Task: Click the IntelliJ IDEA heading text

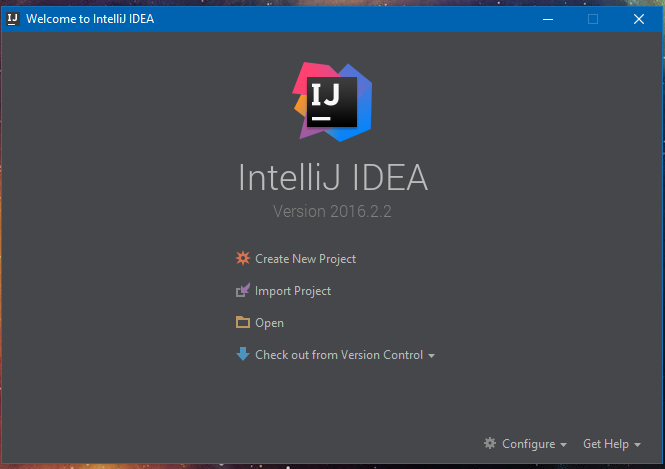Action: 333,177
